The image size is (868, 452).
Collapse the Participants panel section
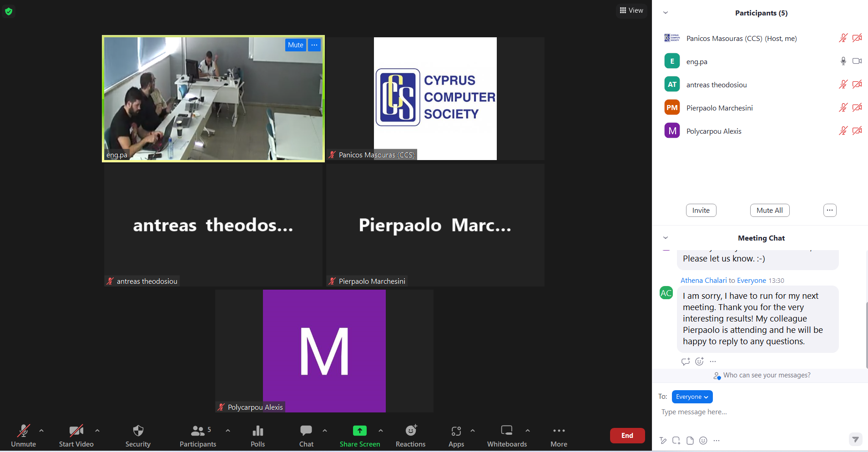pos(666,13)
